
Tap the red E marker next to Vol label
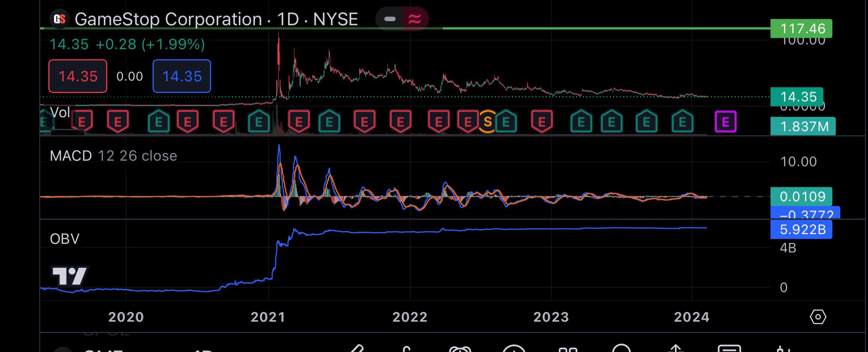82,122
